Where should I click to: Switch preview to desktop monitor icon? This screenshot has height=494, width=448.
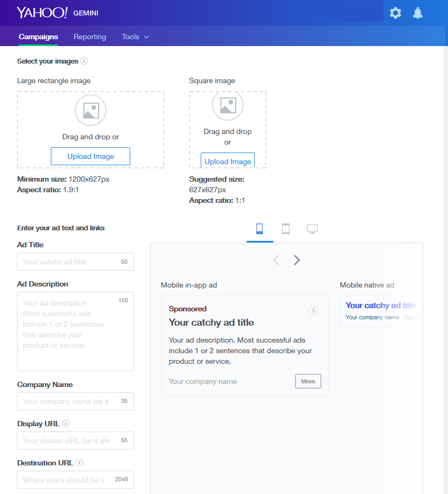[312, 229]
